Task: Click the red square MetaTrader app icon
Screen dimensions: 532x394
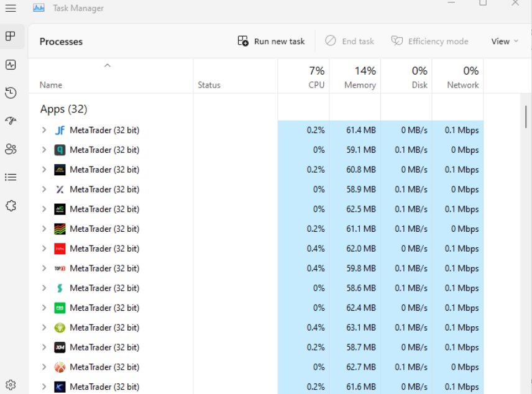Action: (60, 249)
